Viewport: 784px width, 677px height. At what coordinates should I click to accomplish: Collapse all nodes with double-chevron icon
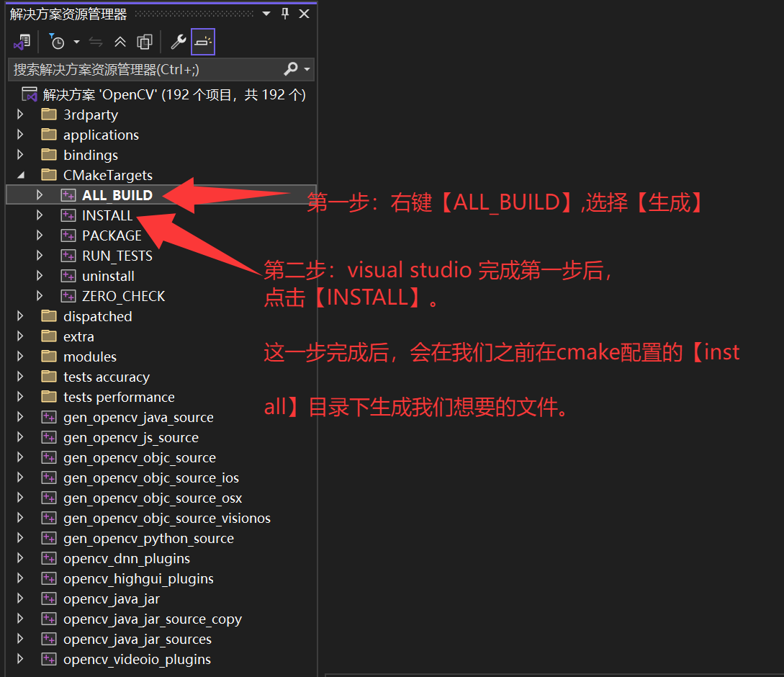[x=120, y=42]
